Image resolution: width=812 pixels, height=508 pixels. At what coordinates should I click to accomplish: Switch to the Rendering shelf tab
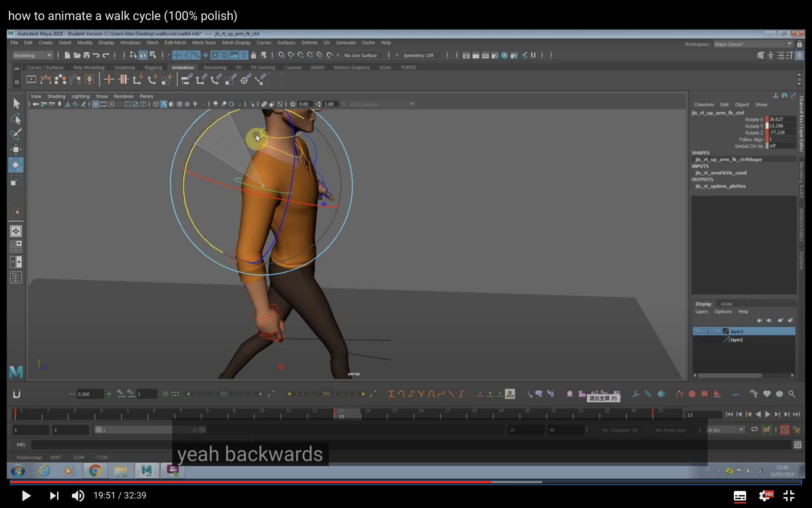point(215,67)
